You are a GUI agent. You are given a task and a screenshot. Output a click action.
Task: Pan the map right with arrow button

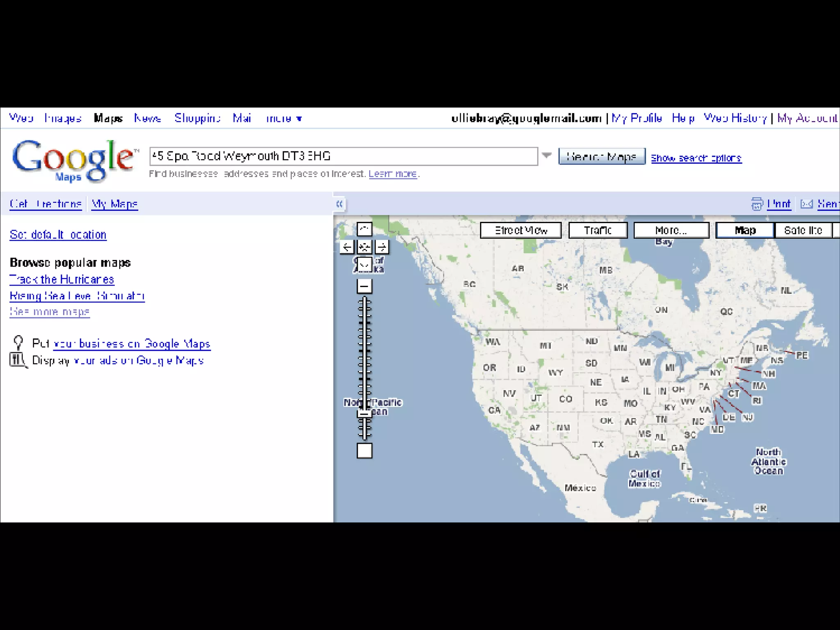point(382,247)
